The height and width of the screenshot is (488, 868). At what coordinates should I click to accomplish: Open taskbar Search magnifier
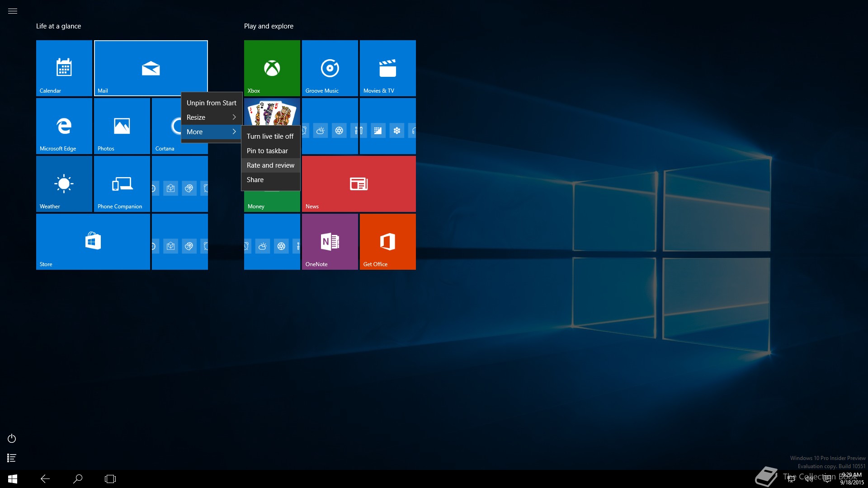coord(78,479)
